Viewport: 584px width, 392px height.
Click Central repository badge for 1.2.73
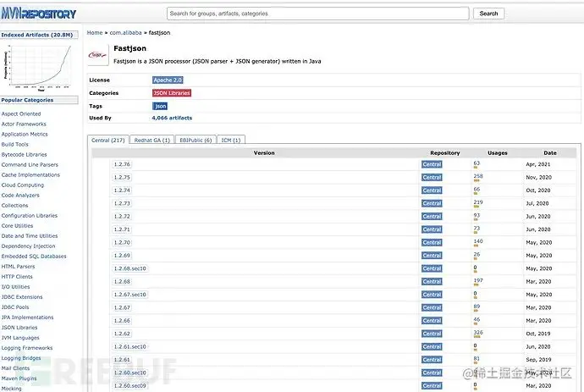tap(432, 203)
